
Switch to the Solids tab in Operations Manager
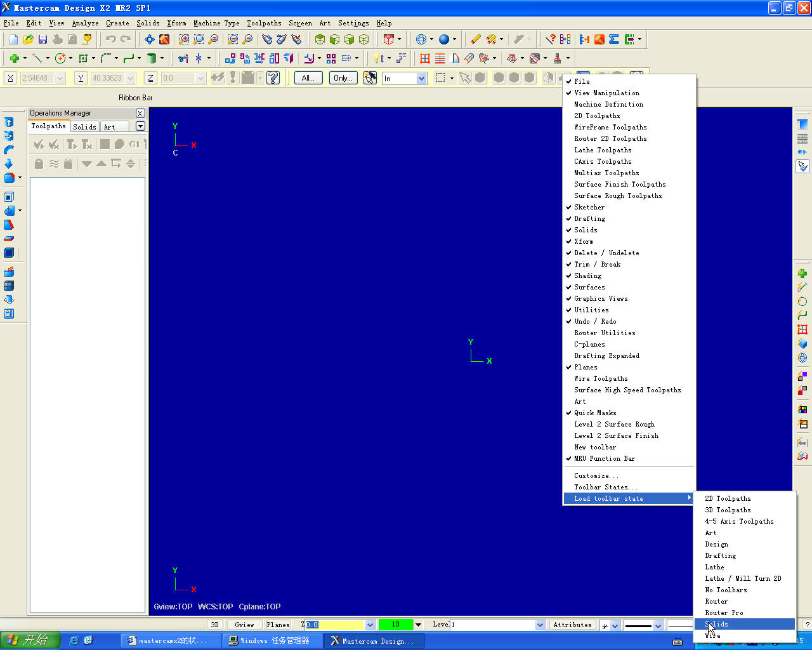(84, 127)
